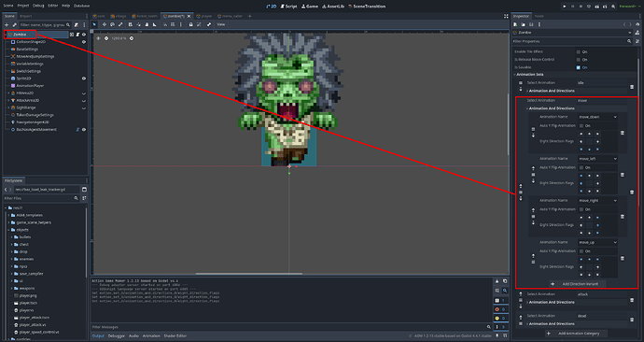The height and width of the screenshot is (342, 644).
Task: Create a new resource in Inspector toolbar
Action: coord(515,24)
